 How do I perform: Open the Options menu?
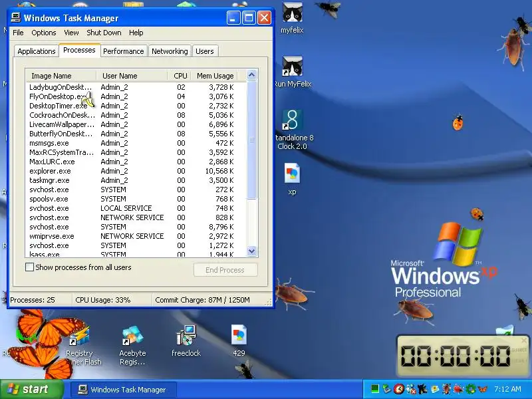44,33
